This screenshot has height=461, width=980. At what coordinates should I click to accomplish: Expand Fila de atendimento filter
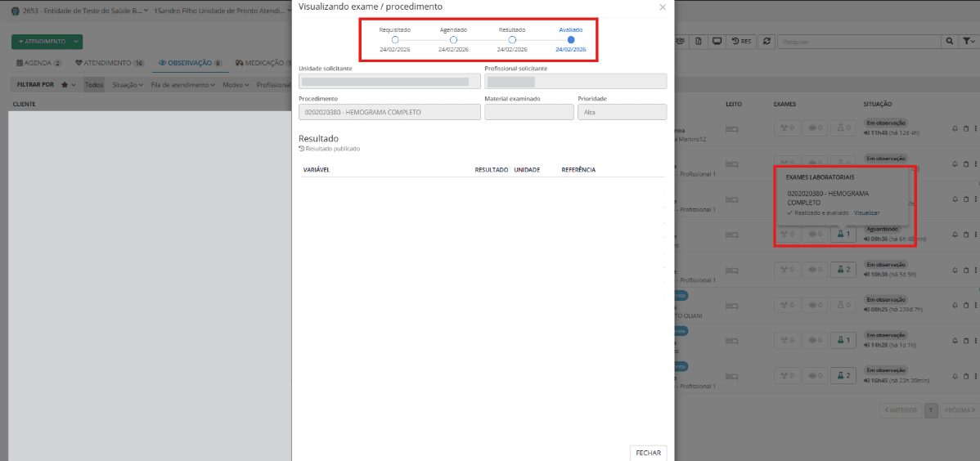click(182, 84)
